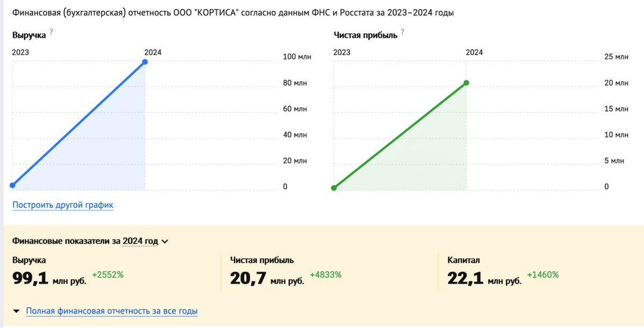644x328 pixels.
Task: Click the blue 2024 revenue data point
Action: click(x=144, y=62)
